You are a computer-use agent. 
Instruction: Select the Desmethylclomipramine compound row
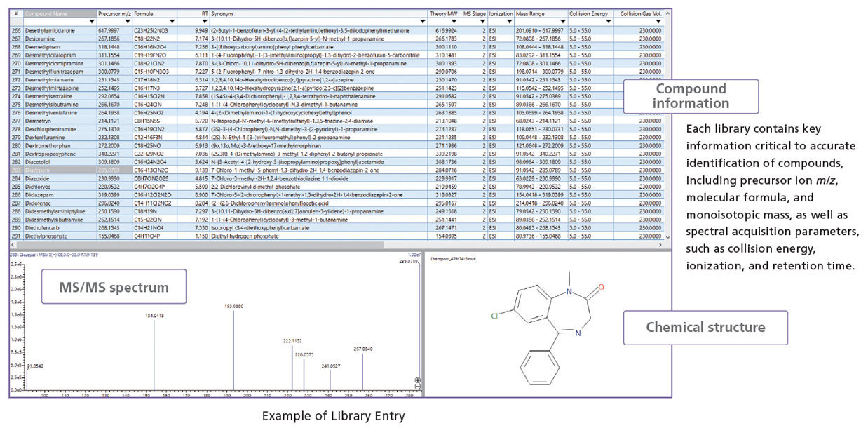[336, 62]
